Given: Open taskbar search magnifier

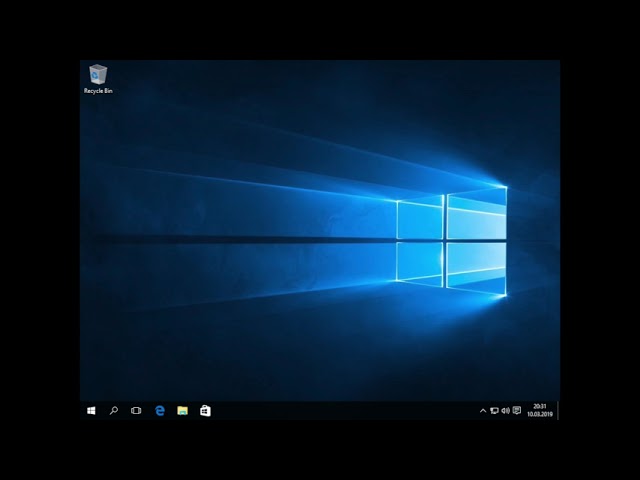Looking at the screenshot, I should (114, 411).
